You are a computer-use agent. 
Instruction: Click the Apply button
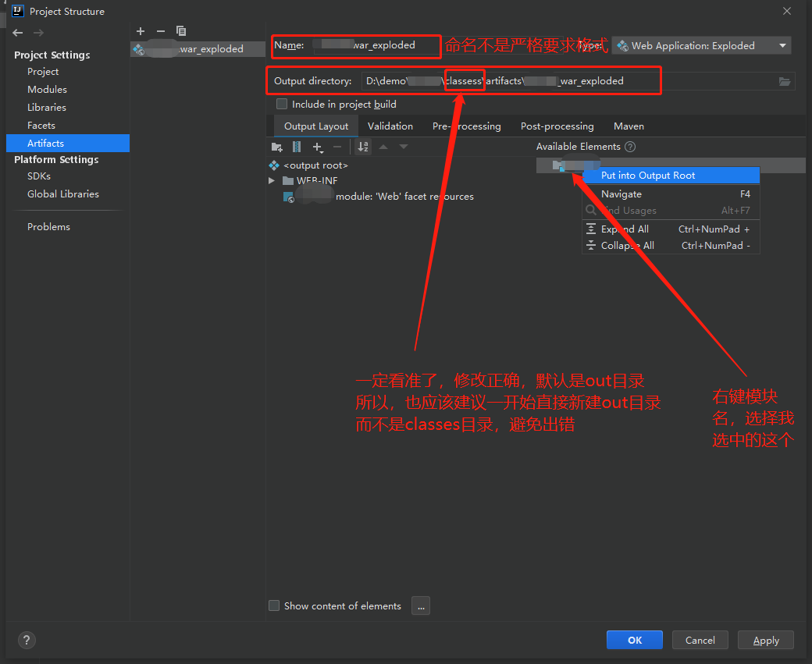766,640
